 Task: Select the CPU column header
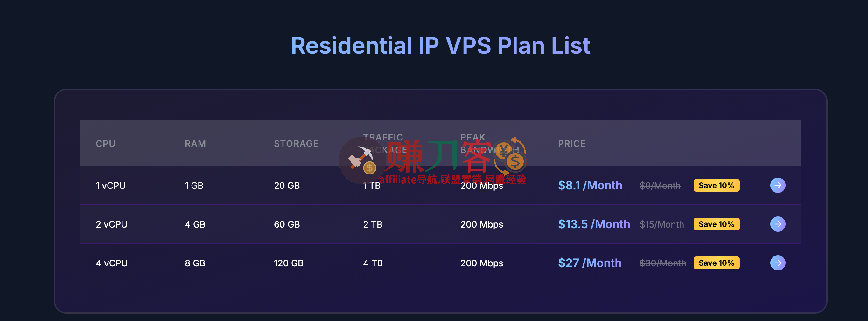(105, 143)
